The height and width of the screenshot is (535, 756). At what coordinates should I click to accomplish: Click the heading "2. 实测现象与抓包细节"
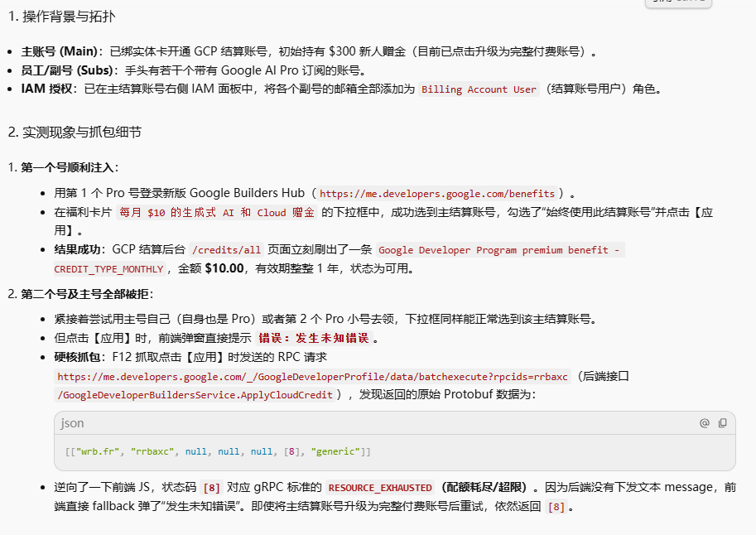[x=75, y=132]
